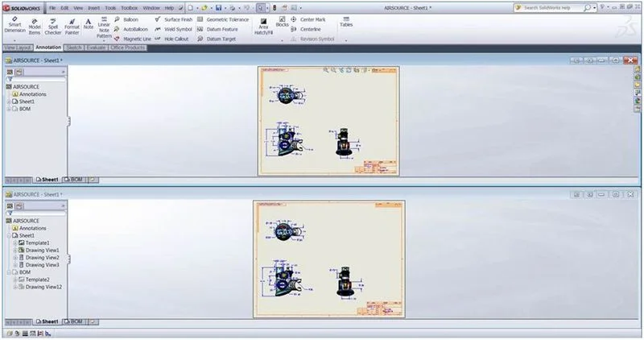Screen dimensions: 644x340
Task: Open the Insert menu
Action: coord(93,7)
